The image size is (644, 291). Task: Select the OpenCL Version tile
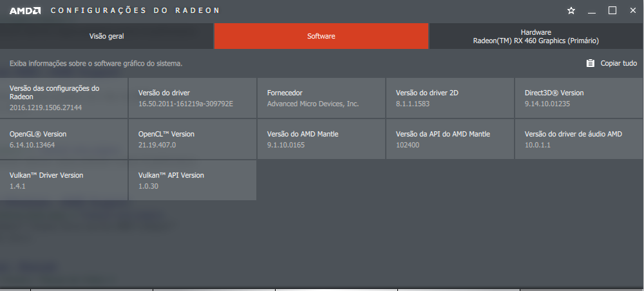click(193, 139)
